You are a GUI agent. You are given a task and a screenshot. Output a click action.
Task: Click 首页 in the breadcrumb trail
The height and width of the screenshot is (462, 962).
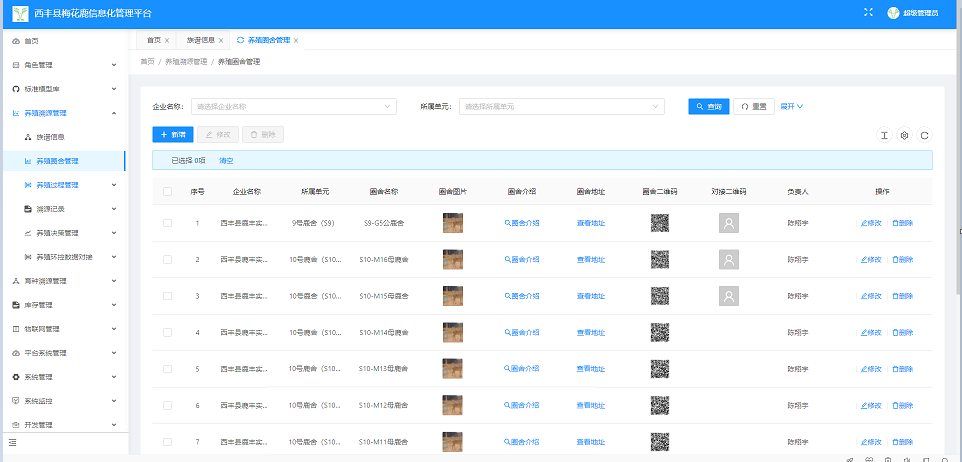[147, 62]
